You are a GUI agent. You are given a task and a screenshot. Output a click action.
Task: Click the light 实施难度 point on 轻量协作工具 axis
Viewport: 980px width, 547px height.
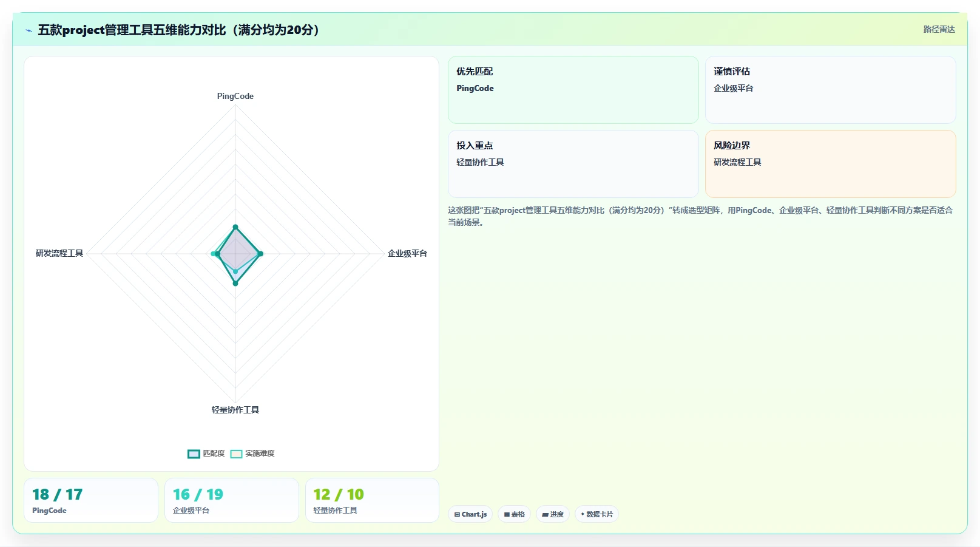pos(235,271)
